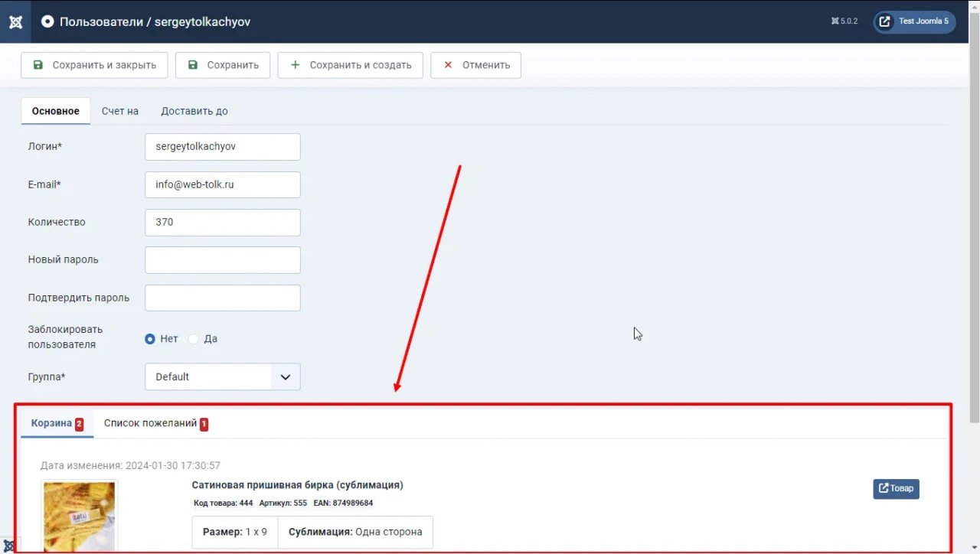Open the Доставить до tab
This screenshot has width=980, height=554.
pos(194,111)
